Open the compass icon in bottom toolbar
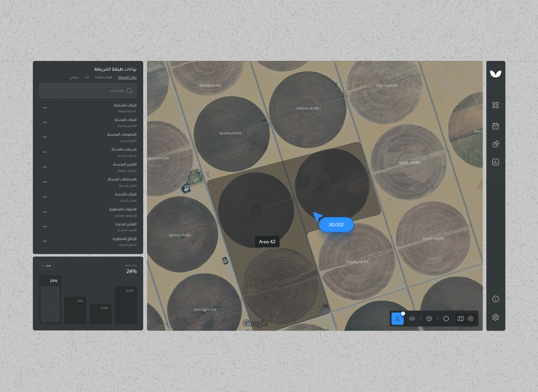The width and height of the screenshot is (538, 392). pyautogui.click(x=471, y=319)
